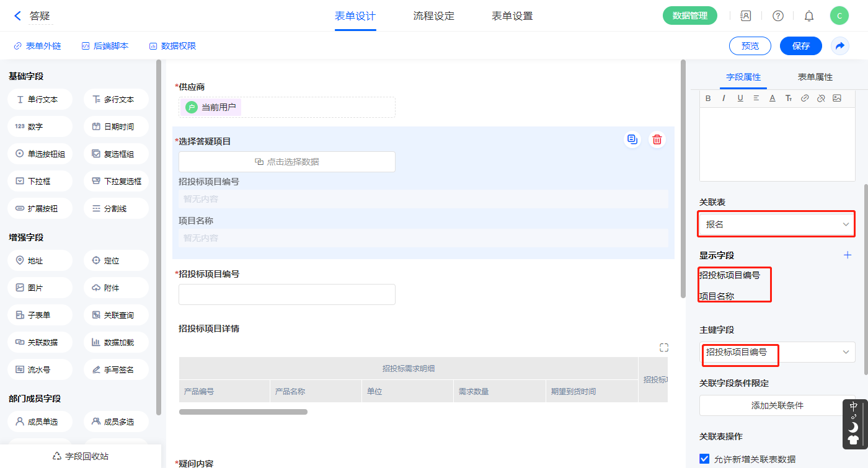This screenshot has height=468, width=868.
Task: Click the 添加关联条件 button
Action: click(x=777, y=405)
